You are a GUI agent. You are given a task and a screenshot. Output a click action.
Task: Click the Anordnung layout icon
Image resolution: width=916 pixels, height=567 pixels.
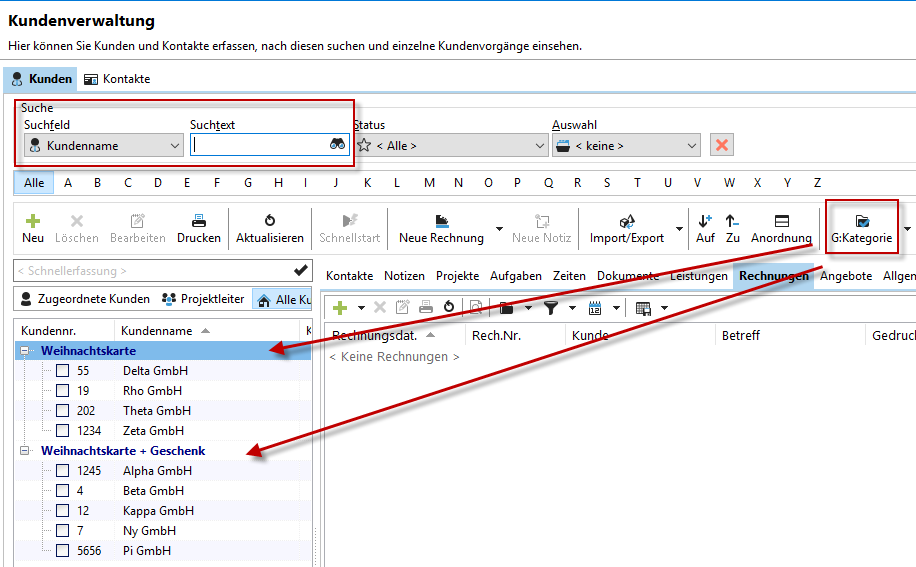point(781,228)
